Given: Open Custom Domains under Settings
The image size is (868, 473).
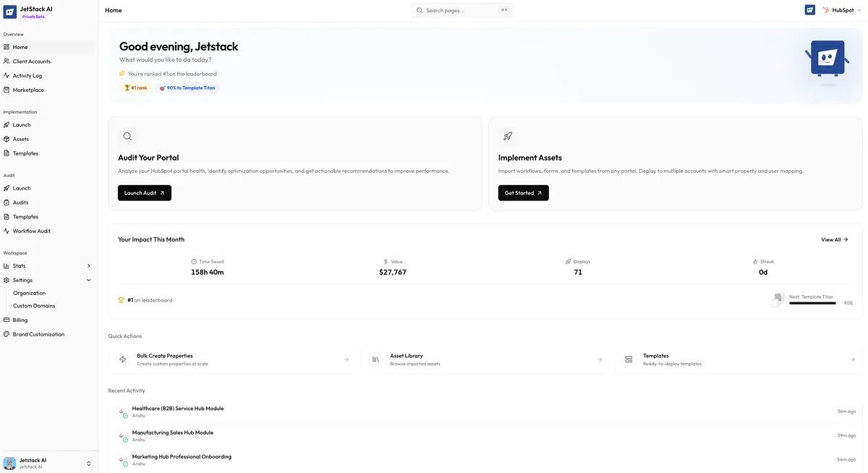Looking at the screenshot, I should (33, 305).
